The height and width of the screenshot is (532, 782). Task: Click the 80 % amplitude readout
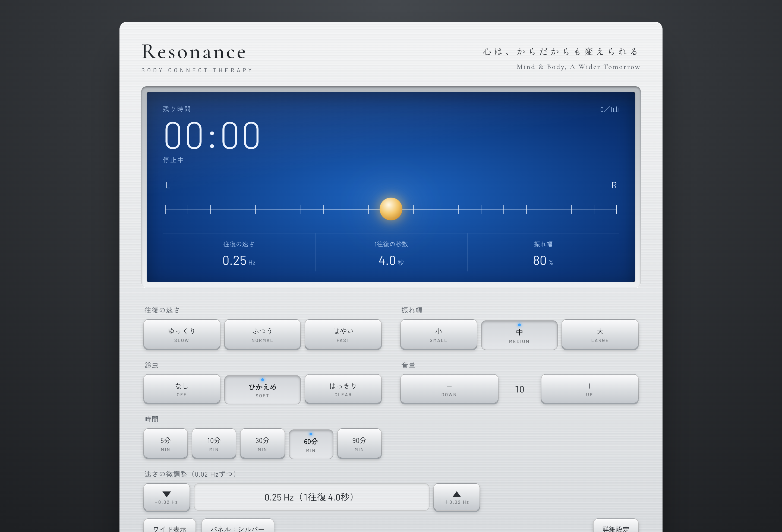543,261
